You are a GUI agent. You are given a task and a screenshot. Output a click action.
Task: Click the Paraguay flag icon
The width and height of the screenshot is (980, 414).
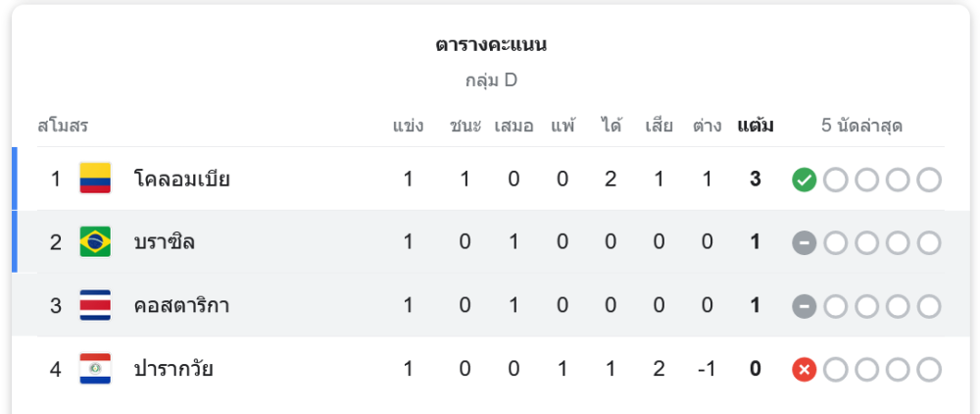pos(95,369)
